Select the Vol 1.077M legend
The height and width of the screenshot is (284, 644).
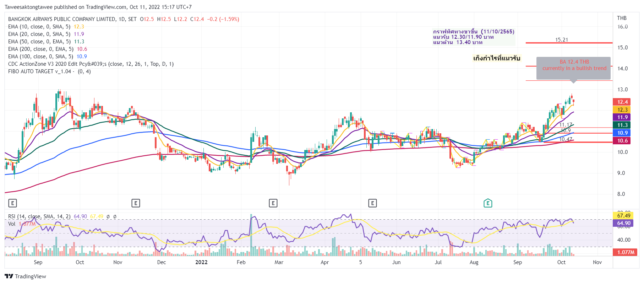point(22,224)
